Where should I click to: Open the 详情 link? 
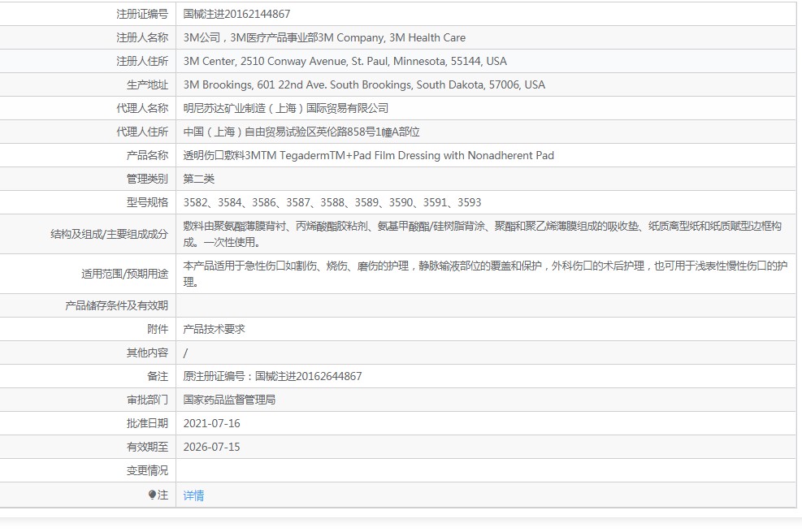click(x=193, y=495)
